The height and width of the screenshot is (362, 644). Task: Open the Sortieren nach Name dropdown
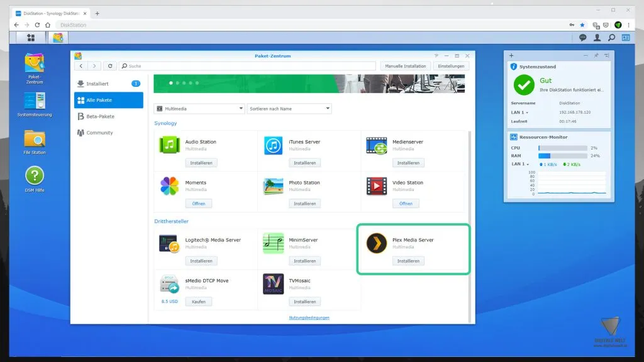pos(289,109)
